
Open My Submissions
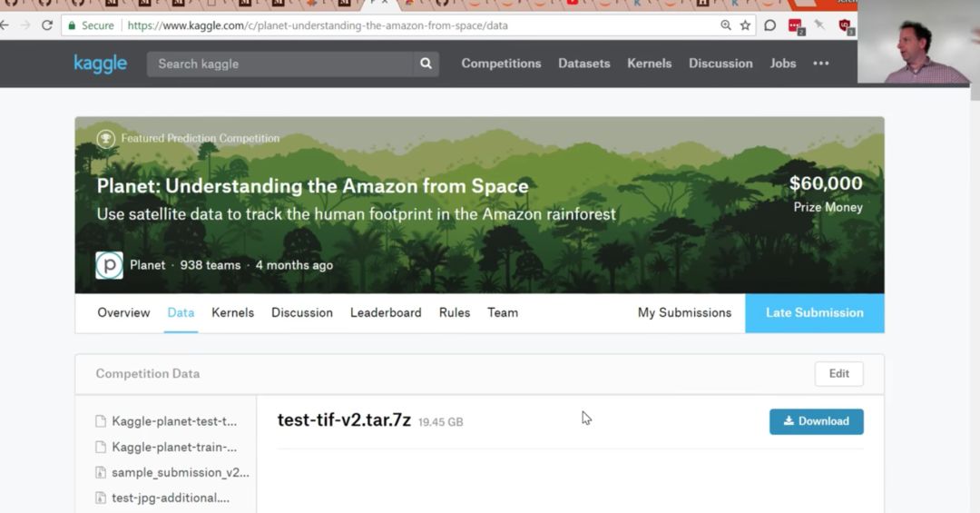(x=684, y=313)
